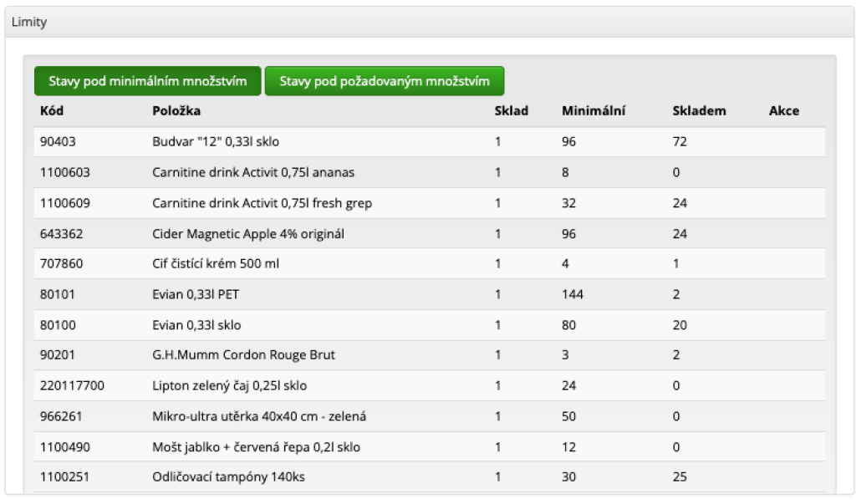
Task: Click the Skladem column header
Action: coord(699,111)
